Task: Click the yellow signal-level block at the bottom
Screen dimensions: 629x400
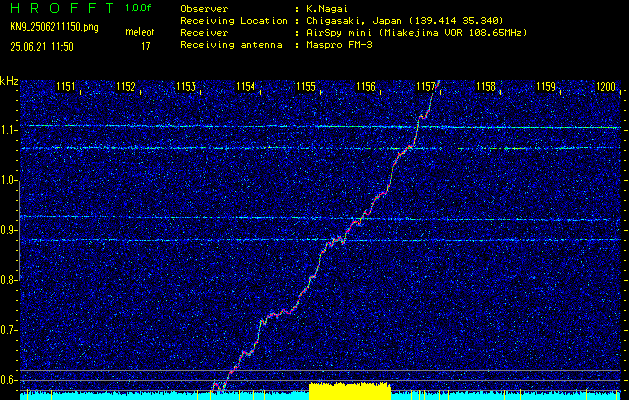Action: (350, 391)
